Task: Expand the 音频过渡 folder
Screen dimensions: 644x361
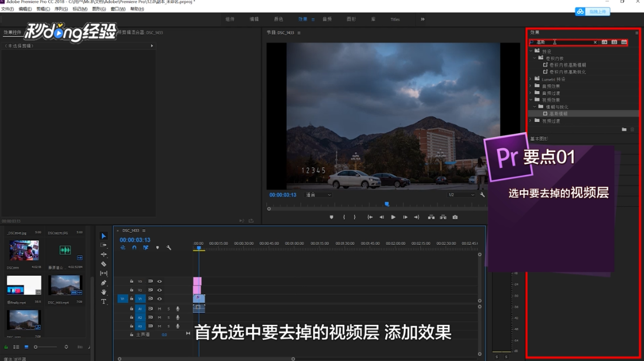Action: coord(531,93)
